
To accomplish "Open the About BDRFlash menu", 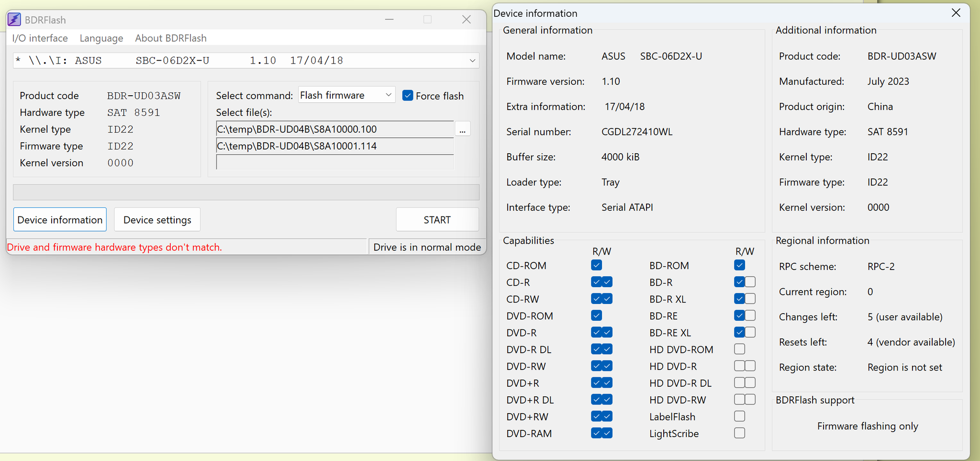I will coord(171,38).
